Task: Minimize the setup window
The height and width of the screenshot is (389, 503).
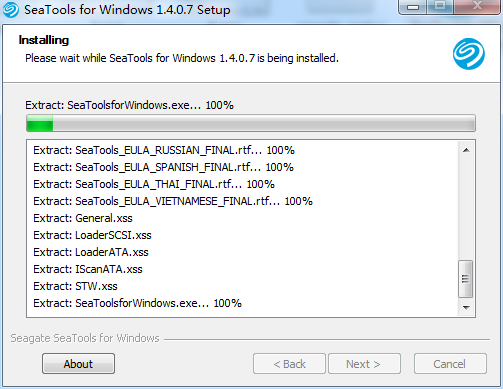Action: (x=413, y=7)
